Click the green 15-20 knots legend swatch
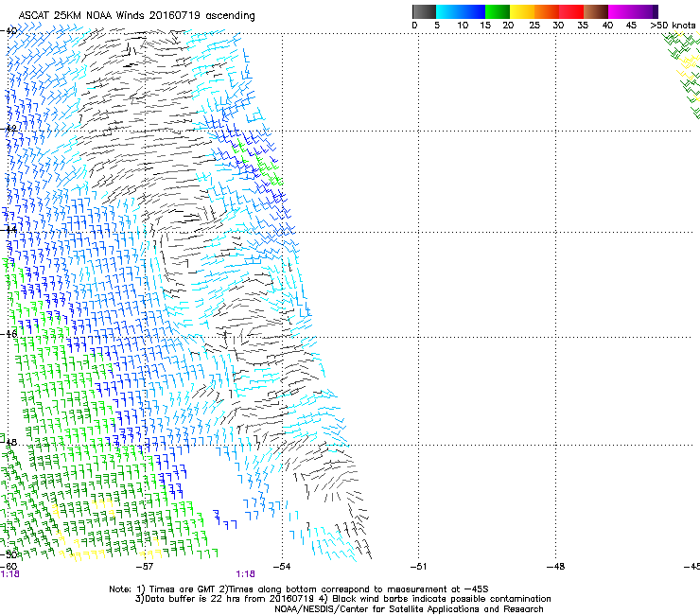Screen dimensions: 700x615 click(x=497, y=11)
